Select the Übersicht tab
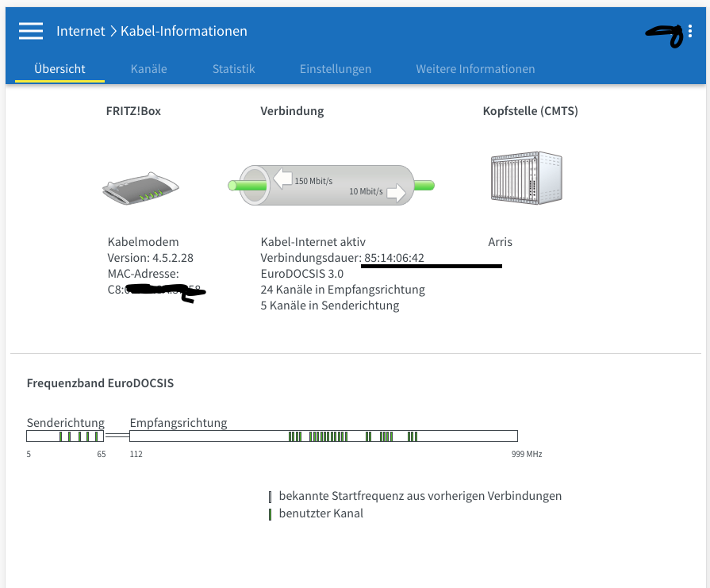The height and width of the screenshot is (588, 710). [59, 69]
